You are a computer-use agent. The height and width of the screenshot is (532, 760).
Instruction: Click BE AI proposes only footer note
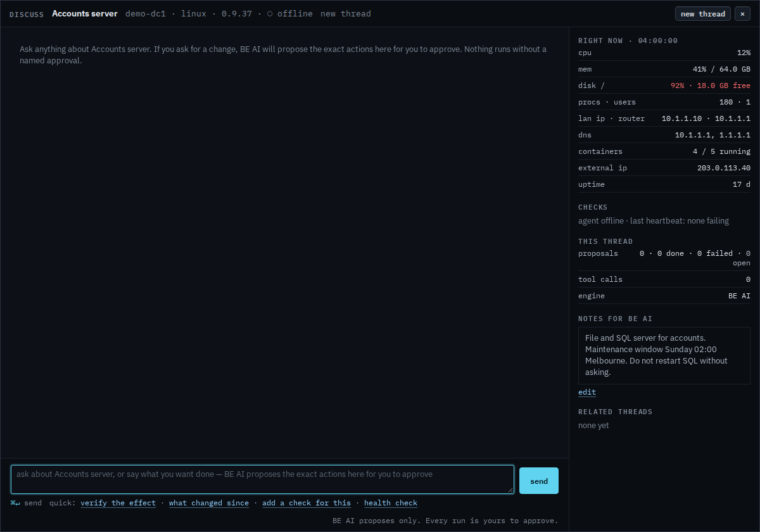click(445, 521)
